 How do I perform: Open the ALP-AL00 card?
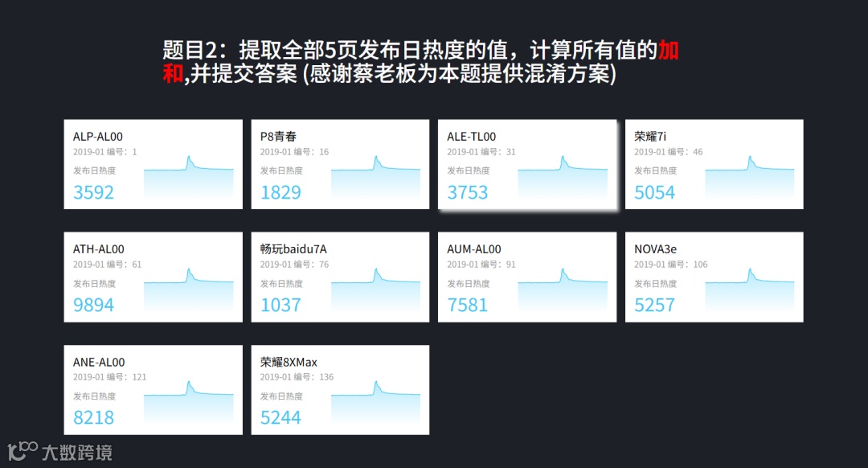pos(154,164)
